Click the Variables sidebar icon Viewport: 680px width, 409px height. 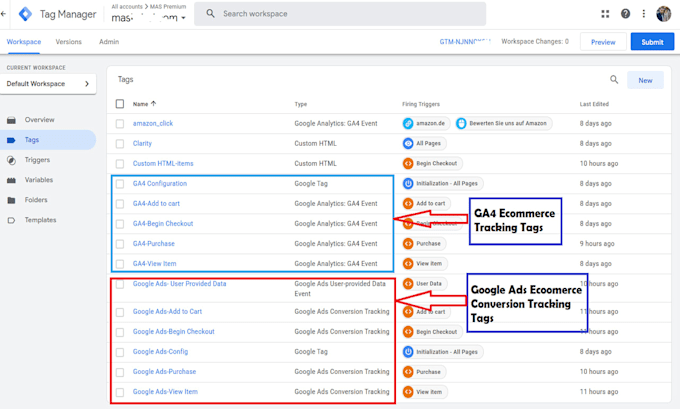click(x=12, y=180)
